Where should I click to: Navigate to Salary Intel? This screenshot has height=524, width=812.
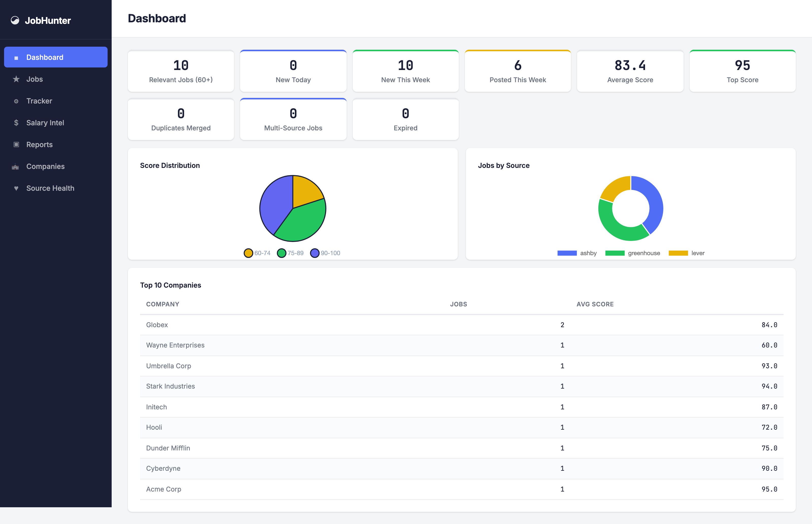(56, 123)
